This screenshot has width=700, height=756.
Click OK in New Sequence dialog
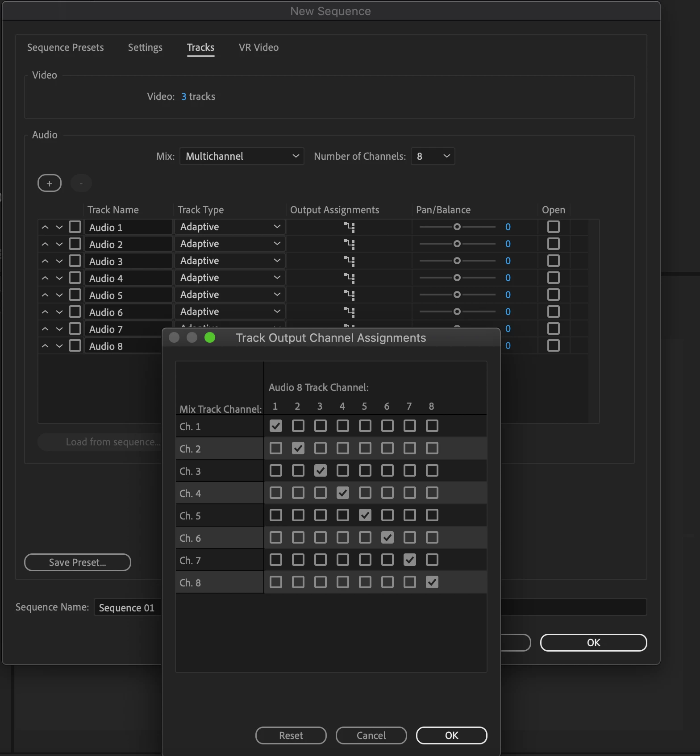[594, 643]
